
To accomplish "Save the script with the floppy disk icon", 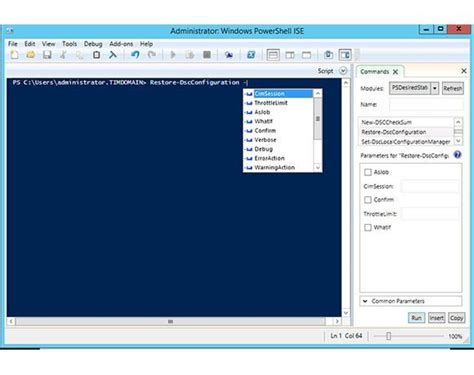I will tap(47, 55).
